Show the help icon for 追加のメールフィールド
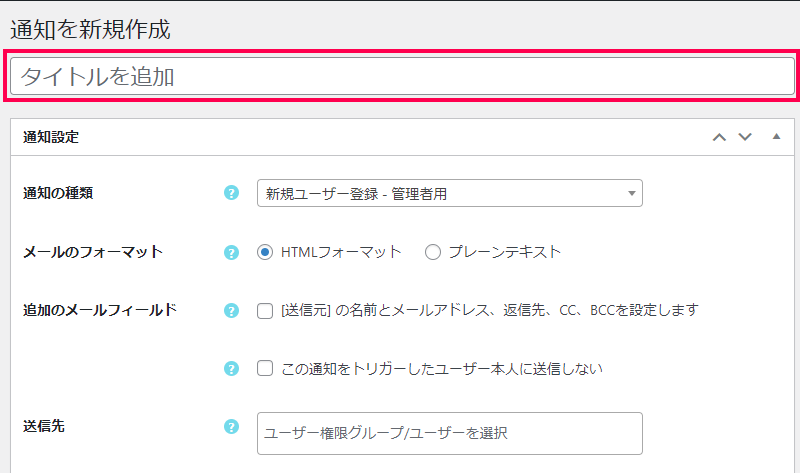The height and width of the screenshot is (473, 800). pyautogui.click(x=232, y=310)
